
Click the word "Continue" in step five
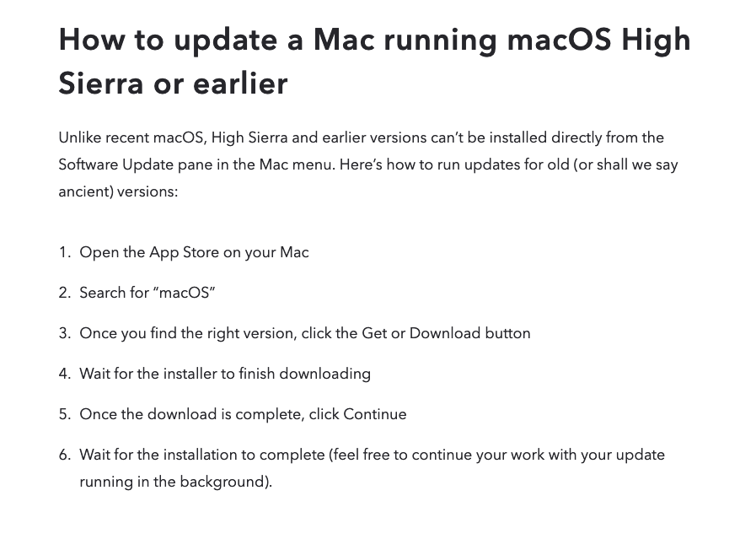pos(374,414)
